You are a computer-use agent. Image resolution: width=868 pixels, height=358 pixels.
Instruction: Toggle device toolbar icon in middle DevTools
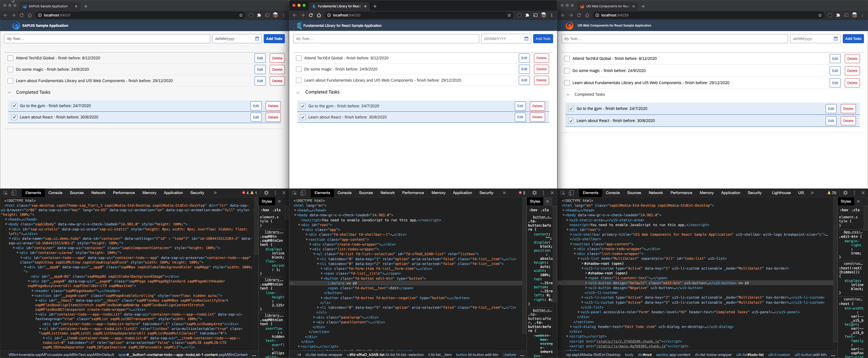[x=303, y=193]
